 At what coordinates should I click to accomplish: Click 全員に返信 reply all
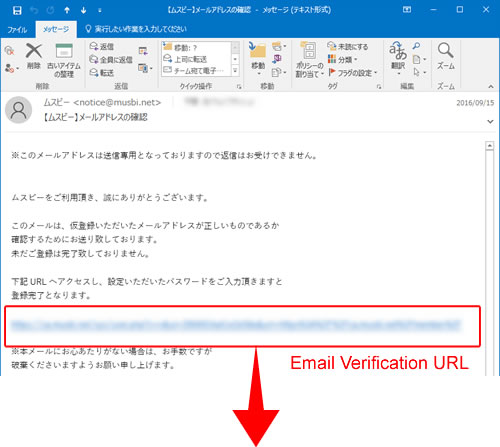(x=111, y=60)
